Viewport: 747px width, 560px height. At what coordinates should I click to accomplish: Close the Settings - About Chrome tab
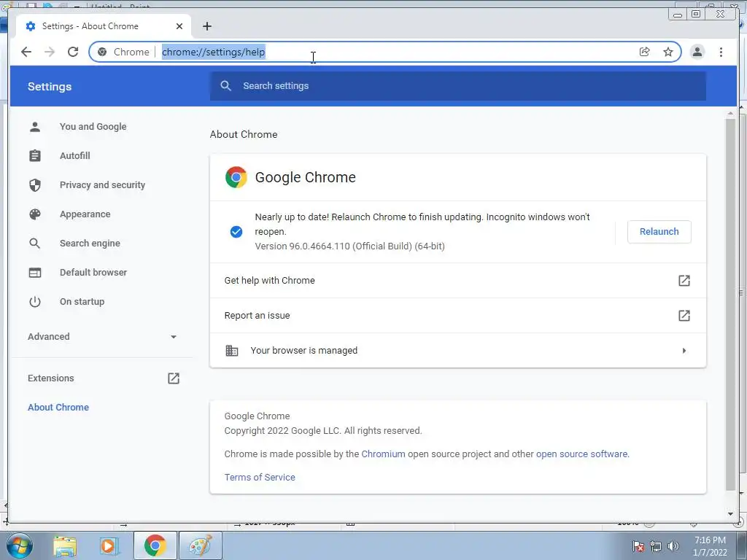(x=179, y=26)
